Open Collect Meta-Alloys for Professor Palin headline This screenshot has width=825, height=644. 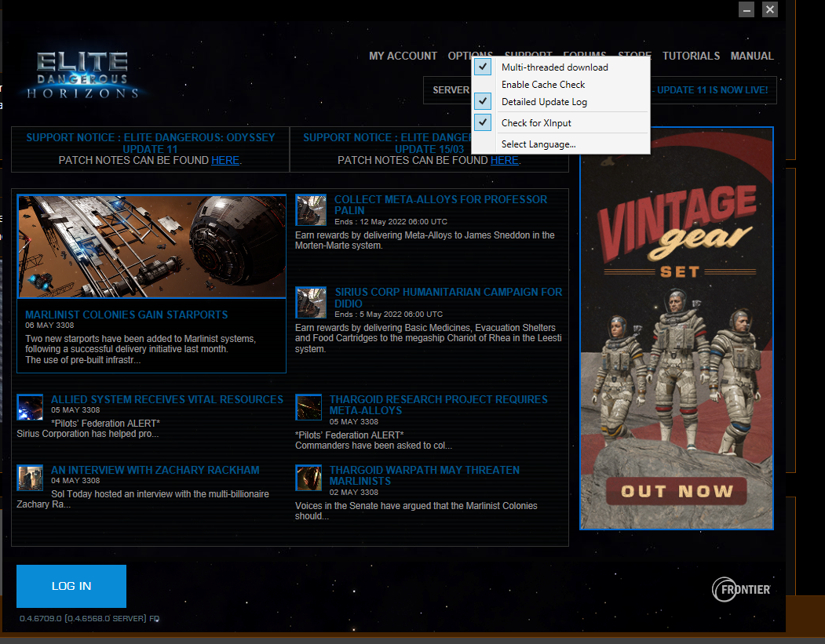[441, 205]
